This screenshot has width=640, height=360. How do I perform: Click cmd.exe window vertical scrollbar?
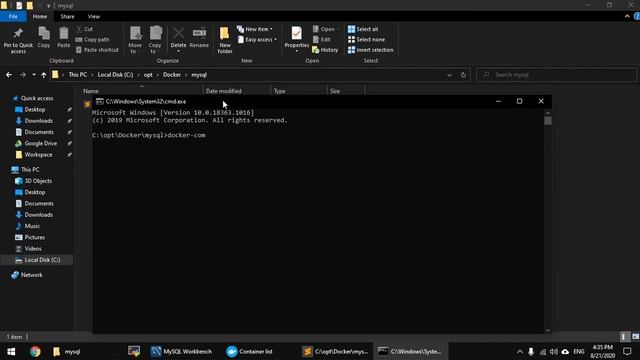(x=548, y=220)
